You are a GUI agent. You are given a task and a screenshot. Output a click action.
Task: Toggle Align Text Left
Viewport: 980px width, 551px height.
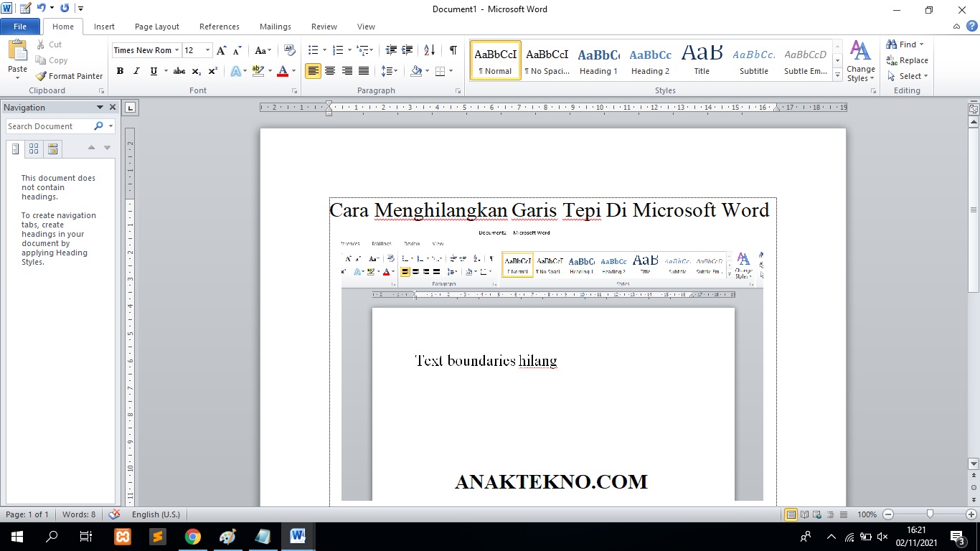(313, 71)
